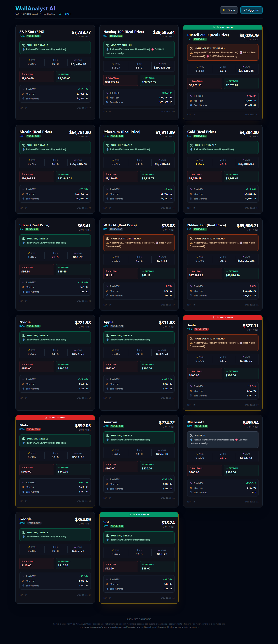Viewport: 278px width, 644px height.
Task: Click the TREND: FLAT badge on Apple card
Action: coord(117,326)
